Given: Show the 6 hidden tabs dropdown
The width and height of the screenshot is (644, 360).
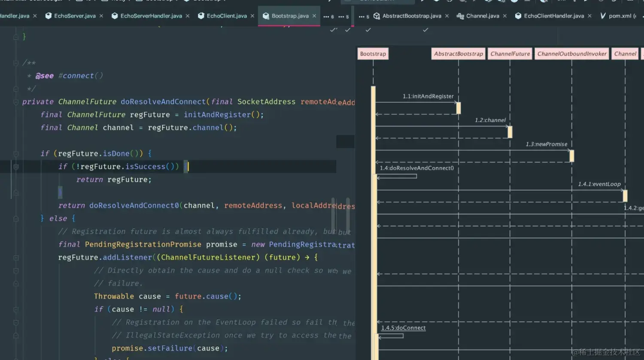Looking at the screenshot, I should tap(328, 17).
